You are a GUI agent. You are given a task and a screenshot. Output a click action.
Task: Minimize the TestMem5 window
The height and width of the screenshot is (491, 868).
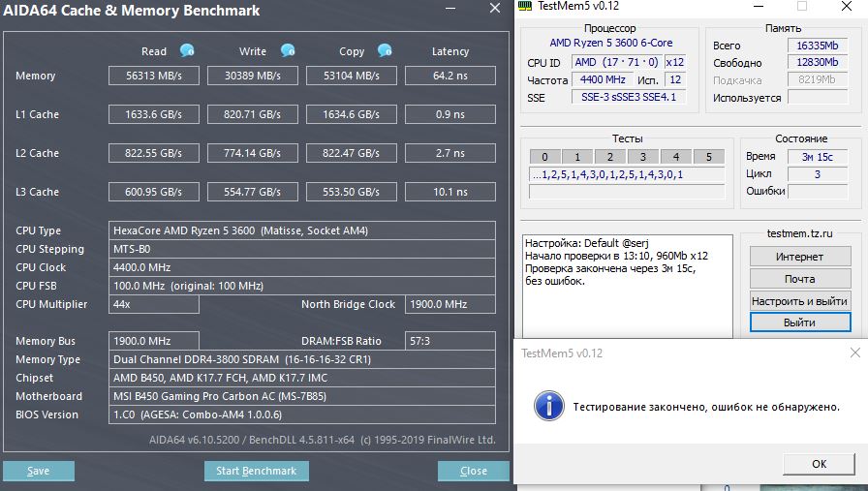(x=759, y=6)
